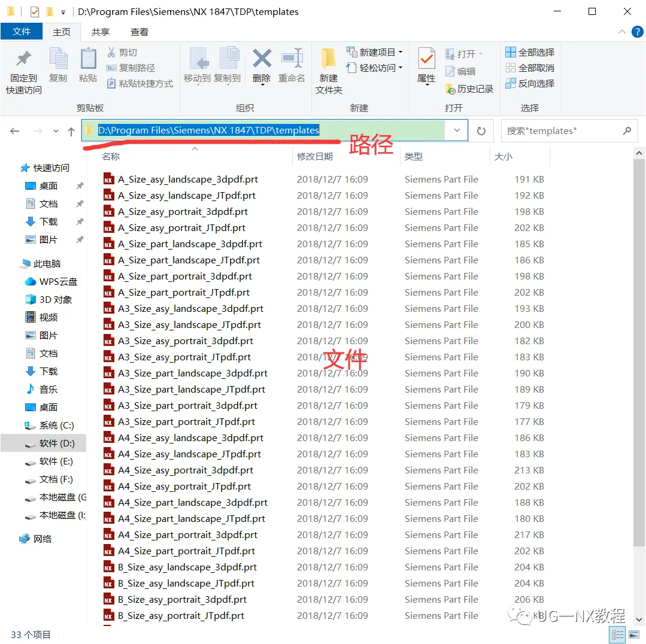This screenshot has width=646, height=644.
Task: Open drive 软件 (D:) in sidebar
Action: coord(50,443)
